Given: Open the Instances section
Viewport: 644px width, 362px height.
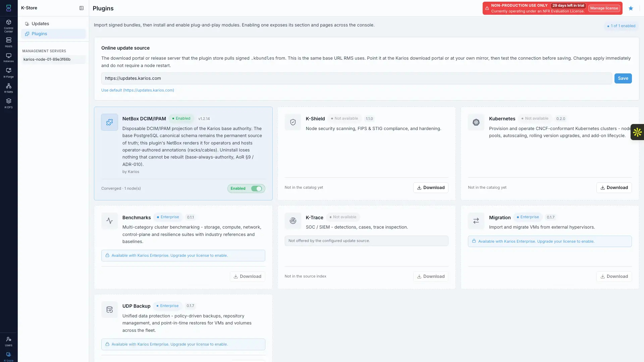Looking at the screenshot, I should (x=9, y=58).
